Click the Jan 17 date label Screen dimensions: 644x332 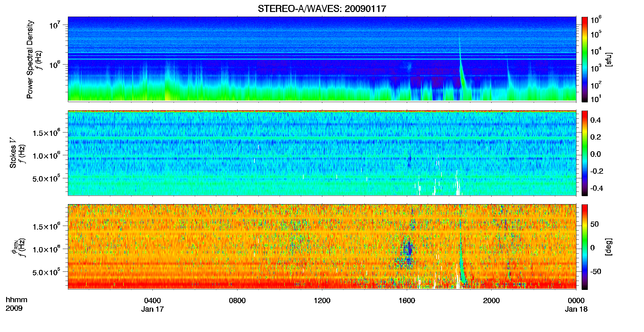(152, 309)
